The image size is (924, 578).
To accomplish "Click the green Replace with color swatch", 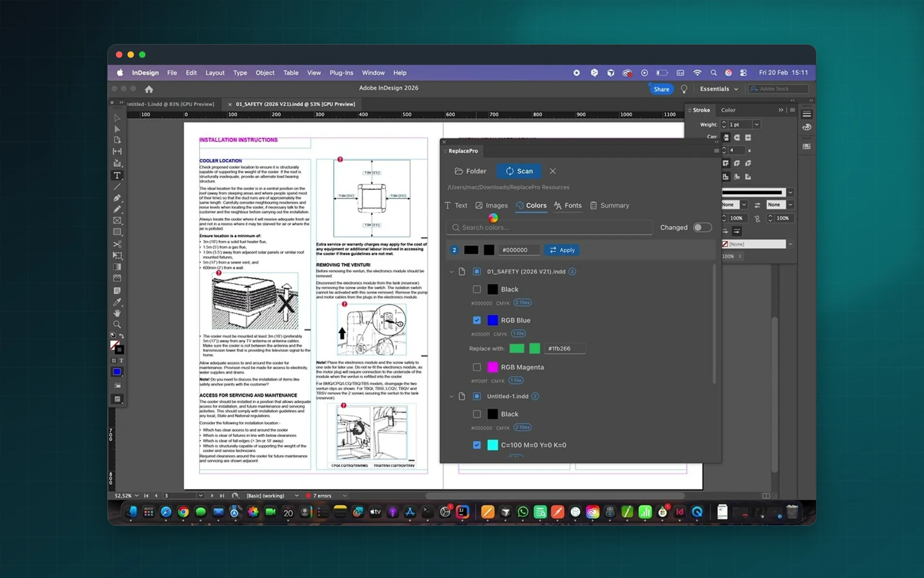I will pos(517,348).
